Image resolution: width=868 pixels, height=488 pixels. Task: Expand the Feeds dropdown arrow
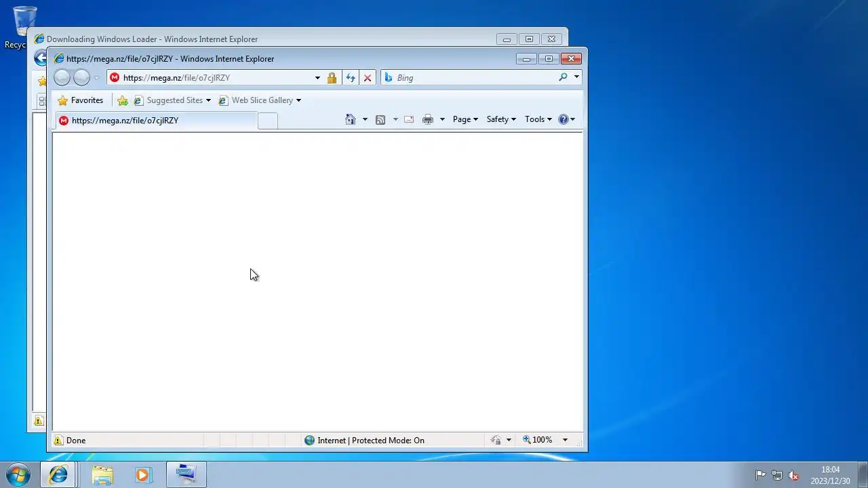tap(395, 119)
